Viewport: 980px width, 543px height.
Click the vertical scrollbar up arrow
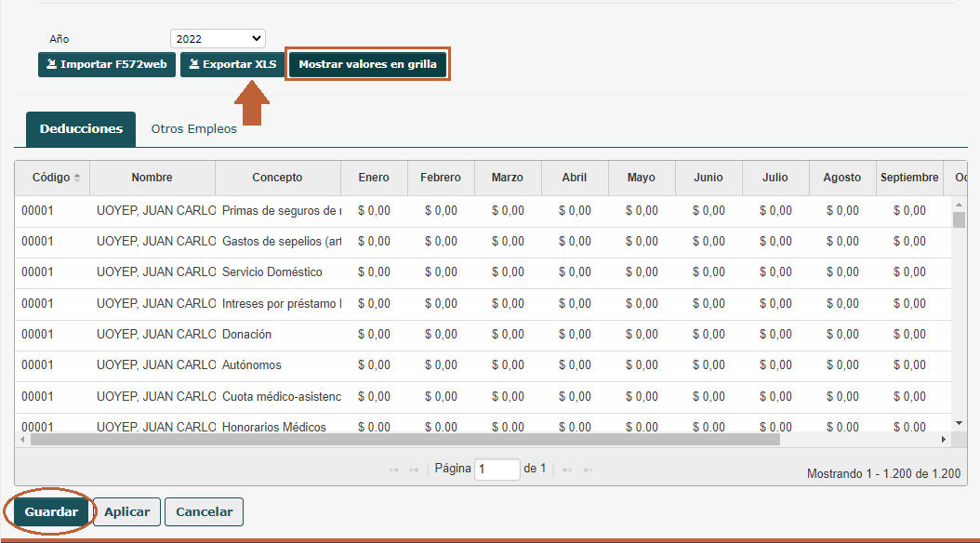(x=959, y=205)
